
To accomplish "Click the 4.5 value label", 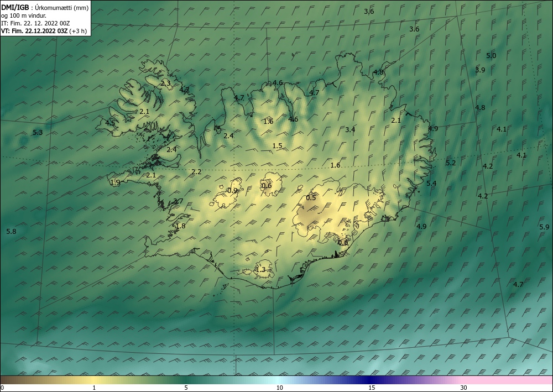I will coord(110,123).
